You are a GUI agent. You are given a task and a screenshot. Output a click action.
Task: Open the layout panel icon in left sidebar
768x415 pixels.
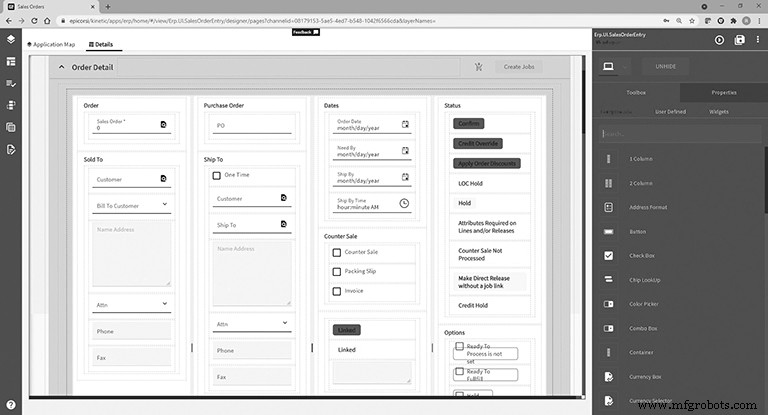pyautogui.click(x=11, y=62)
